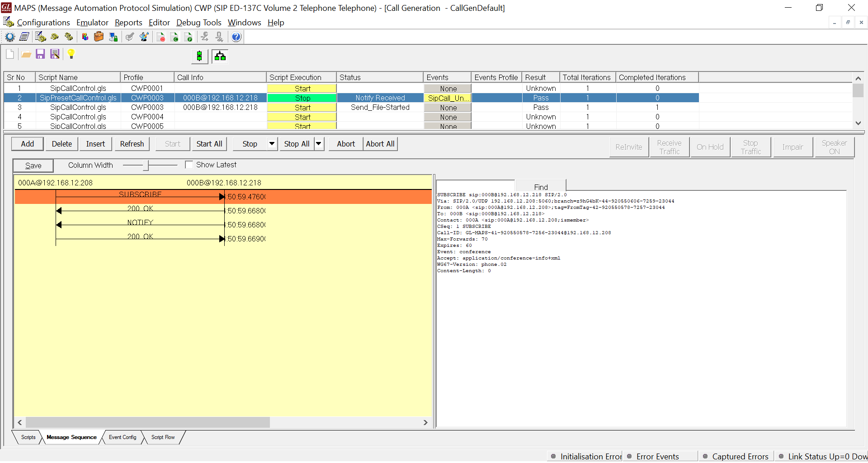This screenshot has height=463, width=868.
Task: Click the Start All button
Action: click(x=209, y=144)
